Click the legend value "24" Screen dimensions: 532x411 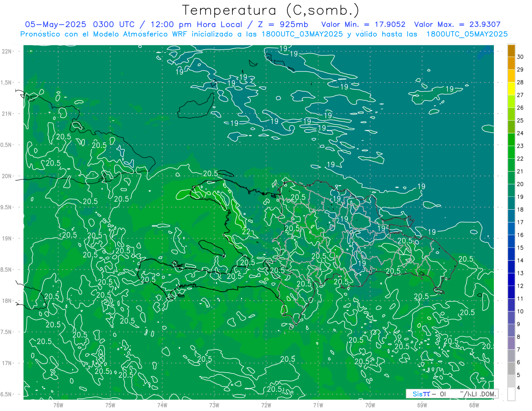point(521,133)
